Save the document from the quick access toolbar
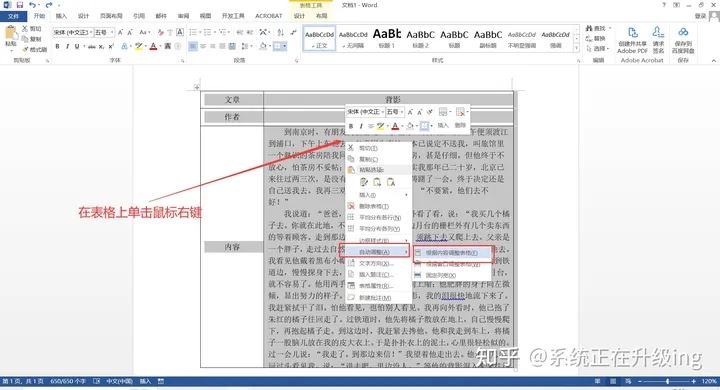This screenshot has height=390, width=720. [x=20, y=5]
